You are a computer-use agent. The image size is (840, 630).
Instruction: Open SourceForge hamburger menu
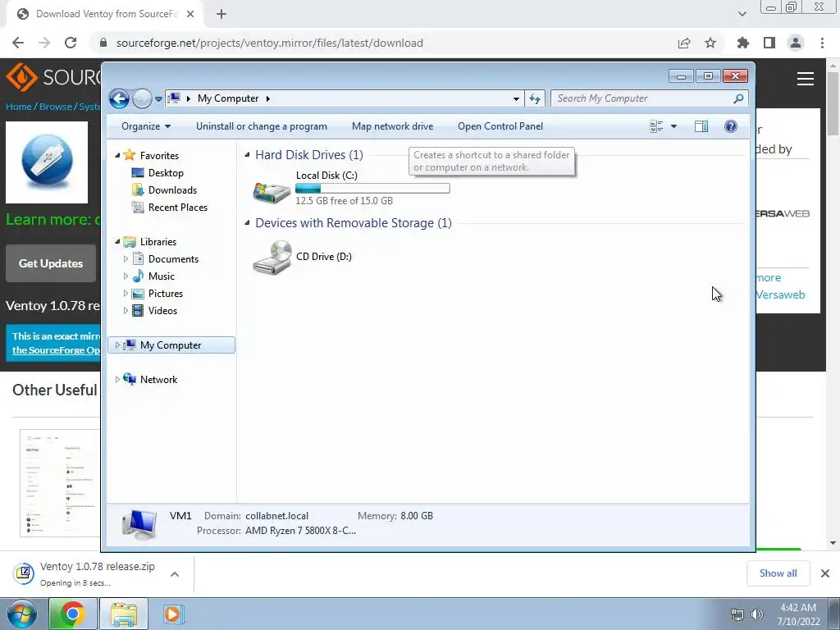coord(806,79)
